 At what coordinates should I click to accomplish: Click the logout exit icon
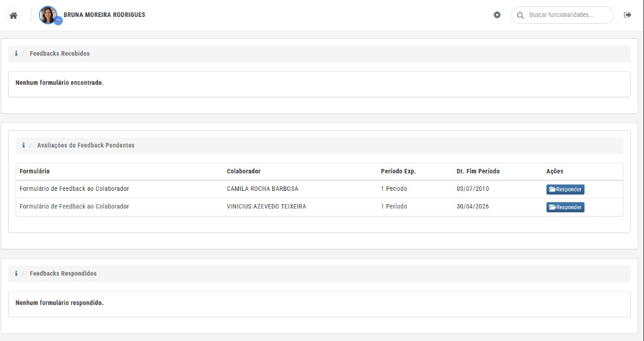pos(627,15)
